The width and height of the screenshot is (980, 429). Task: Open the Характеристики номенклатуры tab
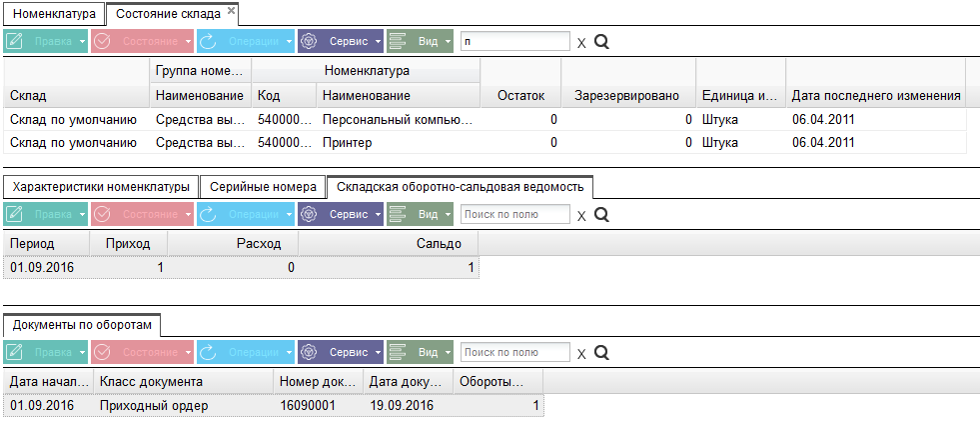coord(101,187)
